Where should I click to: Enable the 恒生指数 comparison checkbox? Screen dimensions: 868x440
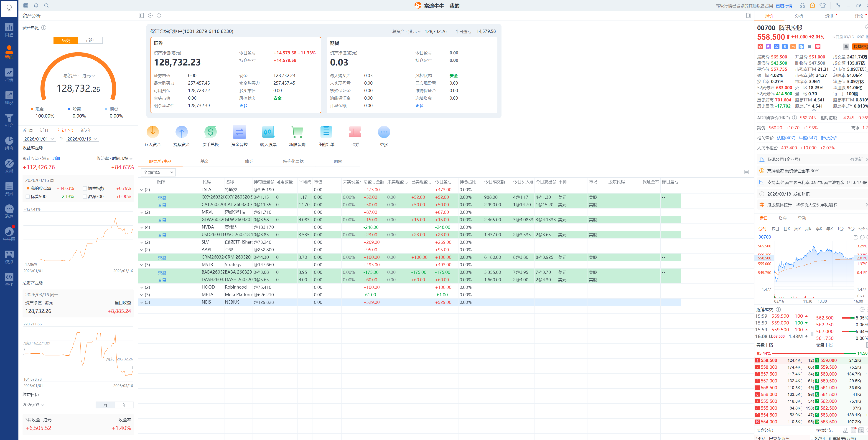(85, 189)
